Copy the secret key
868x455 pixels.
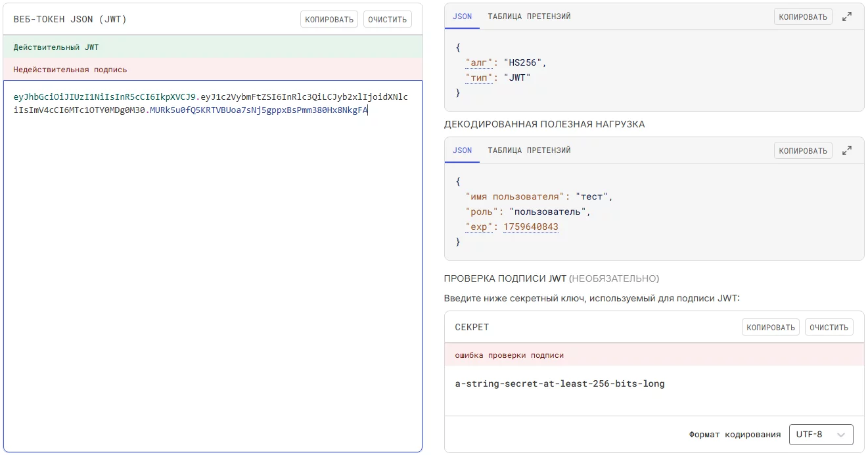pyautogui.click(x=771, y=327)
